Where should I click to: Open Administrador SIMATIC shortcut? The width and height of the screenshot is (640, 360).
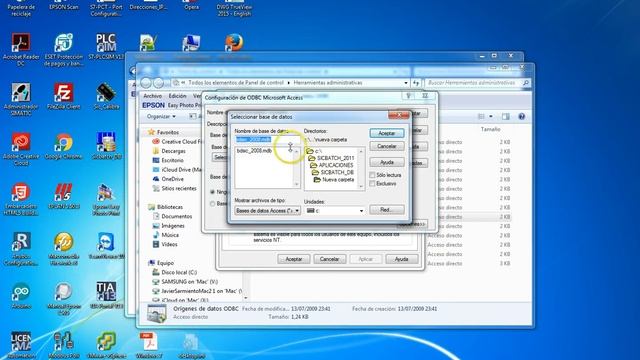pyautogui.click(x=21, y=99)
